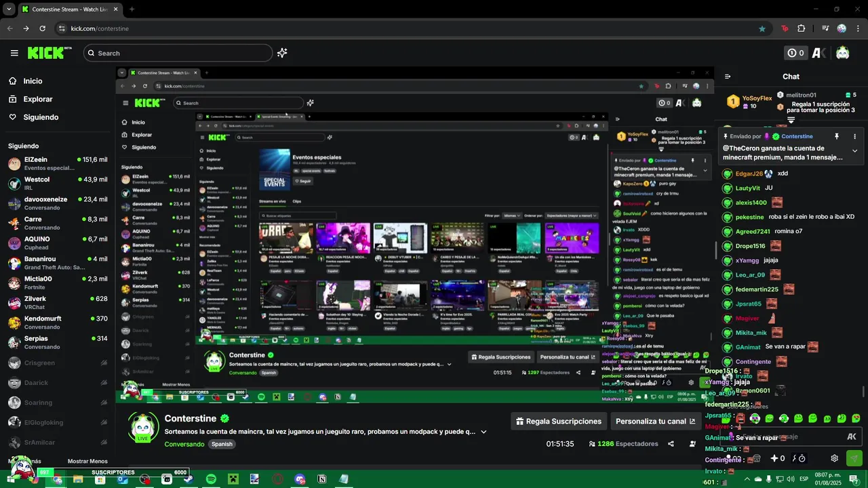Click the Regala Suscripciones button
Viewport: 868px width, 488px height.
pyautogui.click(x=558, y=421)
